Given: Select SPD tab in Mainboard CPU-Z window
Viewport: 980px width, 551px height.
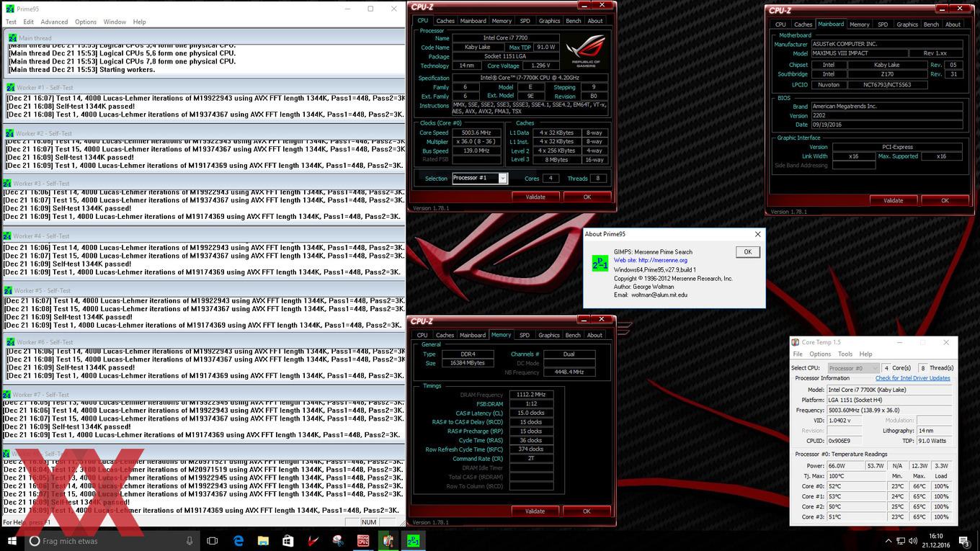Looking at the screenshot, I should 883,24.
